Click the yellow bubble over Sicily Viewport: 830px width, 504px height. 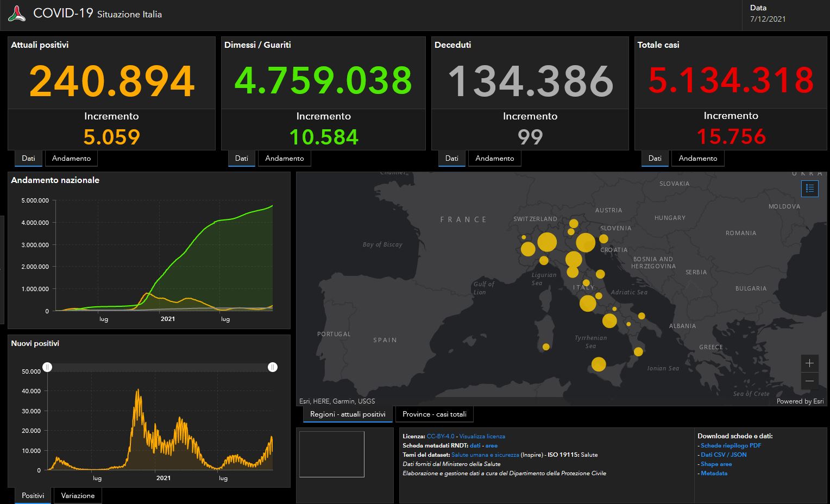tap(599, 364)
